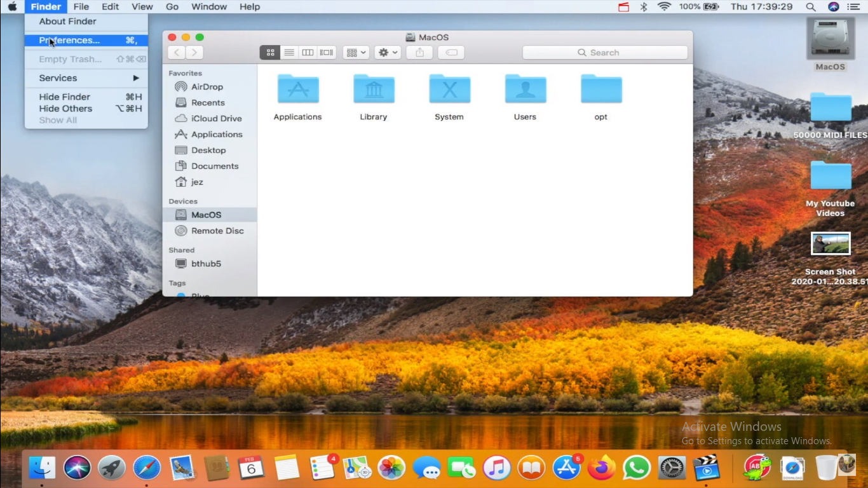The height and width of the screenshot is (488, 868).
Task: Open the Help menu
Action: [250, 6]
